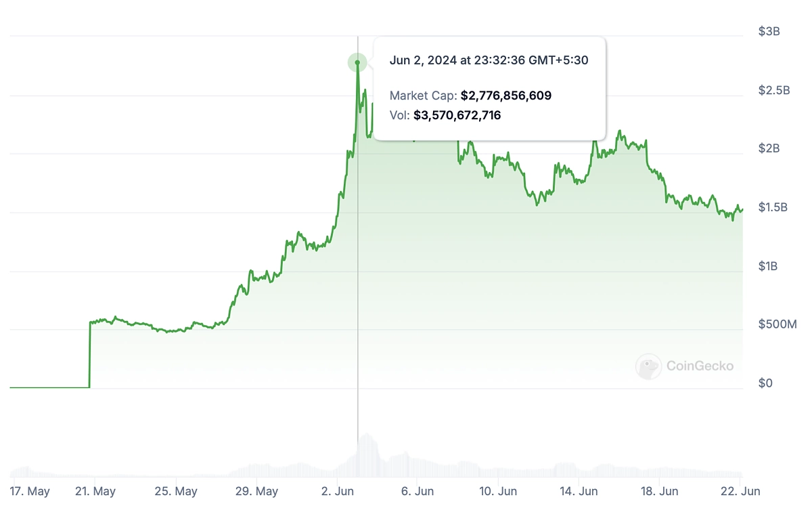The height and width of the screenshot is (510, 812).
Task: Click the $3B y-axis label
Action: [769, 31]
